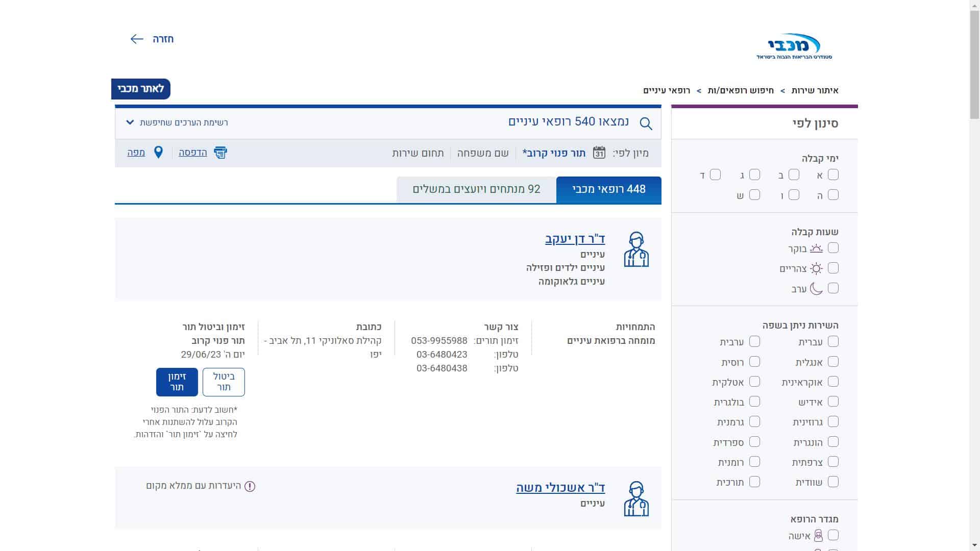Viewport: 980px width, 551px height.
Task: Filter by language רומנית
Action: tap(754, 461)
